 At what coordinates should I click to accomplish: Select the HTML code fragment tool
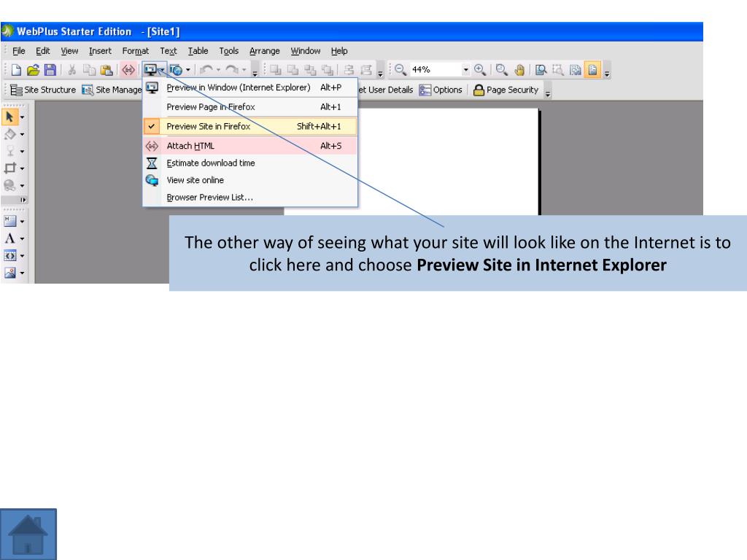pos(9,255)
